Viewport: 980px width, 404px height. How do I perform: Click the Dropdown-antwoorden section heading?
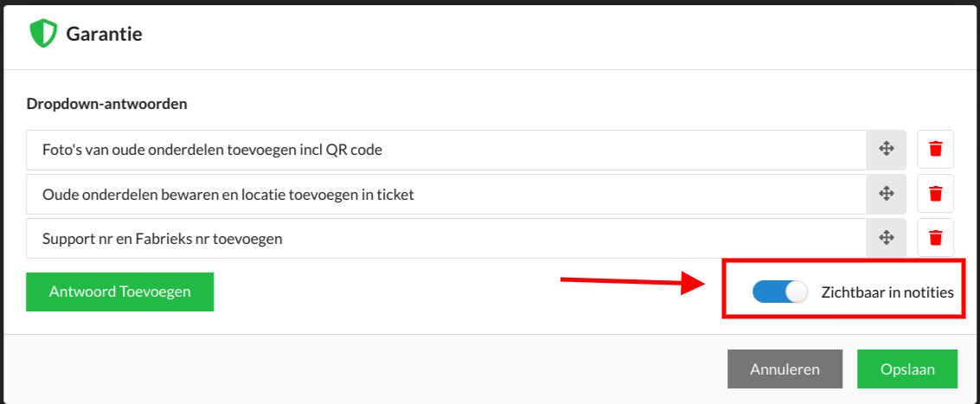tap(107, 104)
